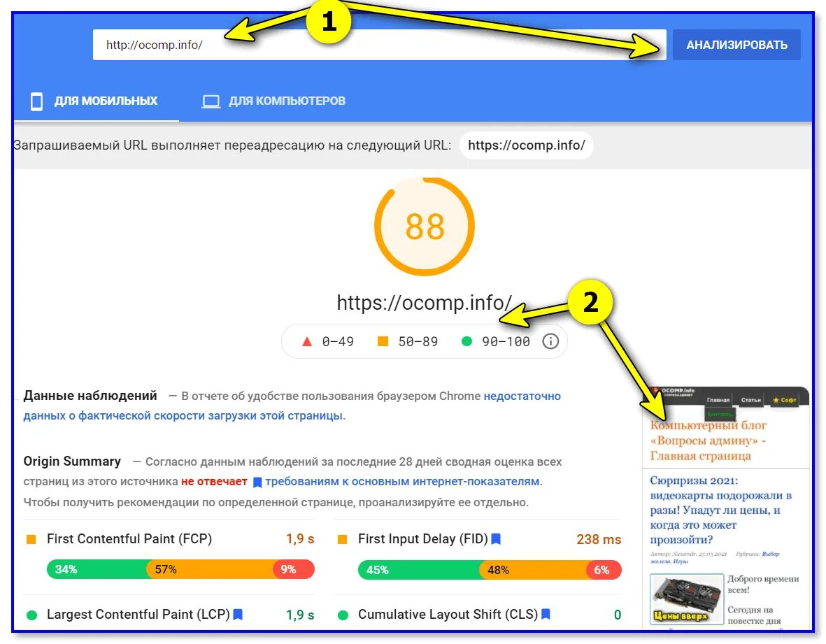The height and width of the screenshot is (644, 826).
Task: Click orange square marker beside First Contentful Paint
Action: [31, 539]
